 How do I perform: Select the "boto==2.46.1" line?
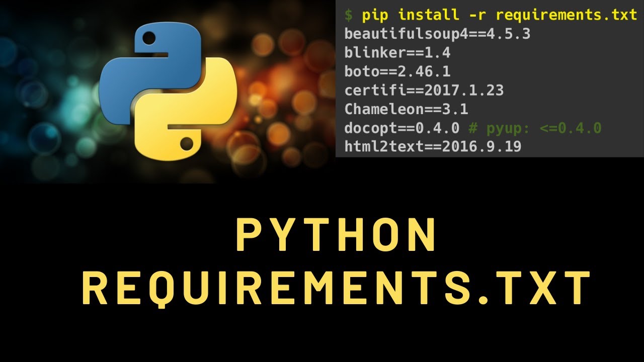pyautogui.click(x=397, y=71)
